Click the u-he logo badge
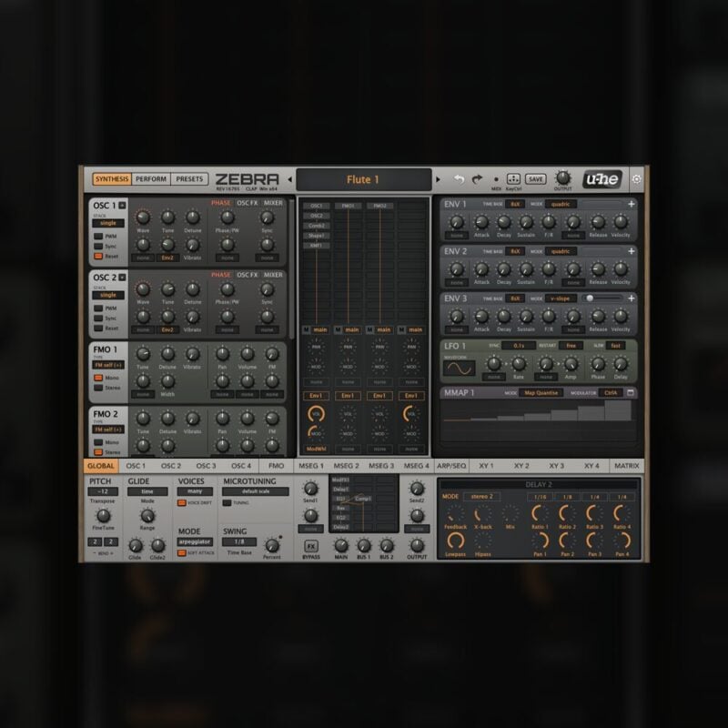Screen dimensions: 728x728 (602, 179)
